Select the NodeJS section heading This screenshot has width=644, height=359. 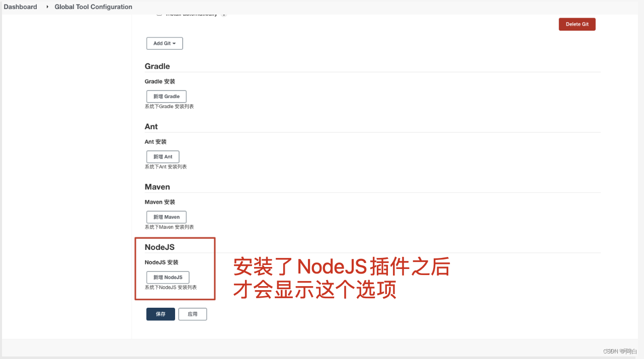[159, 247]
